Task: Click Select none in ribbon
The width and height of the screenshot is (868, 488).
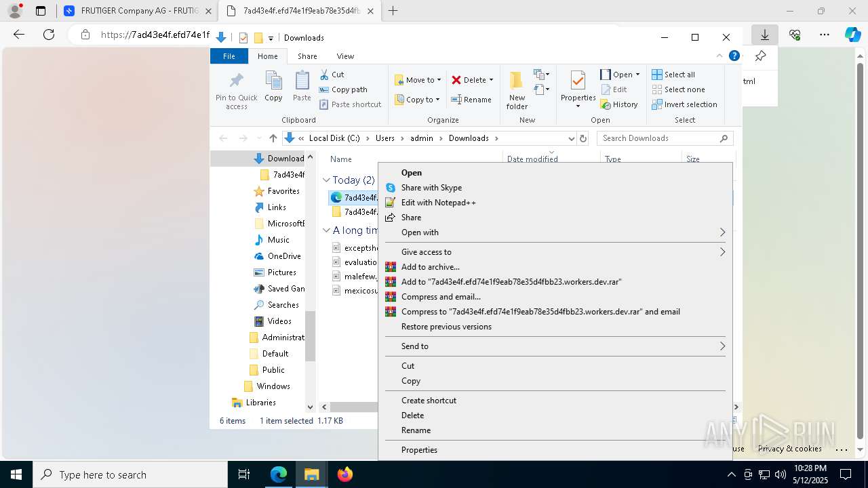Action: (678, 89)
